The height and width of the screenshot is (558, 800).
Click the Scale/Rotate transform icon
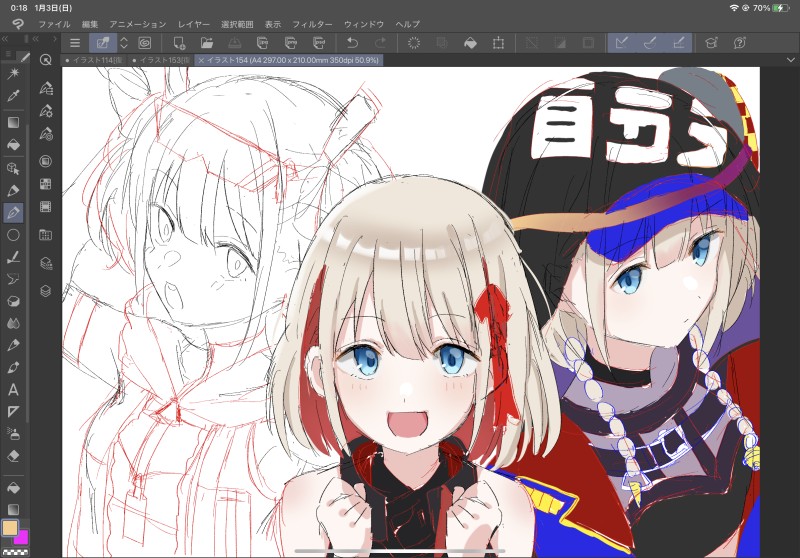498,43
